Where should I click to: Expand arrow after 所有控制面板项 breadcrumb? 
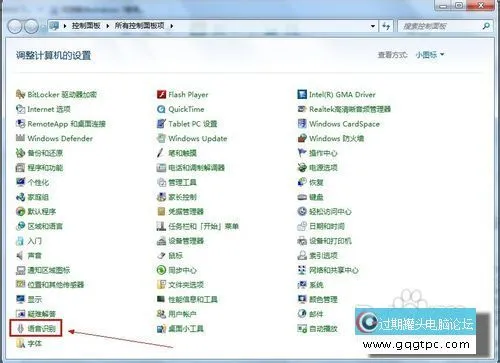(171, 26)
